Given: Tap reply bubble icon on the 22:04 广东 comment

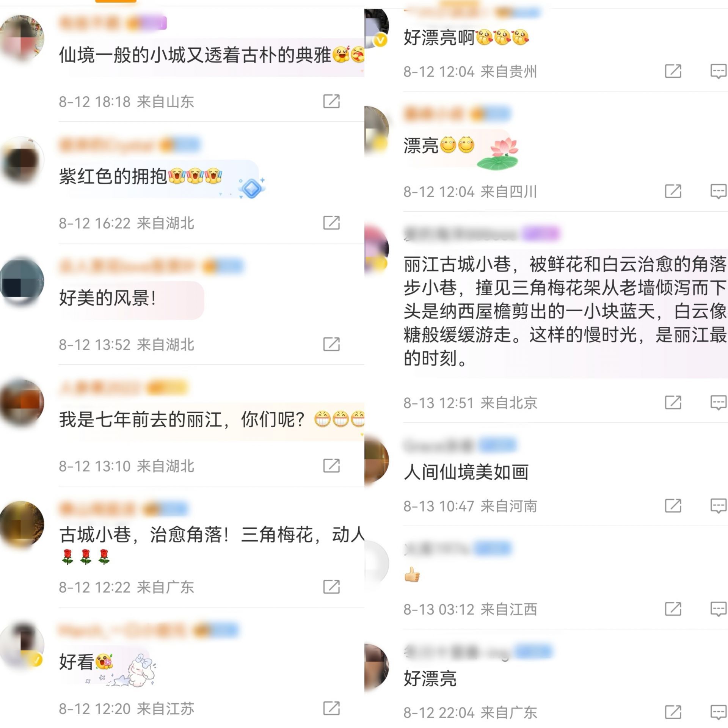Looking at the screenshot, I should [x=718, y=712].
